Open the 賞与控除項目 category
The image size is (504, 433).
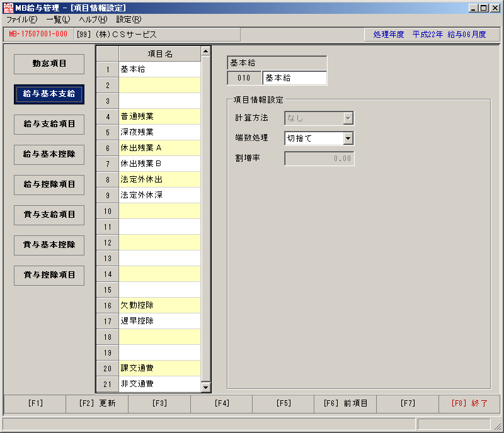coord(49,275)
